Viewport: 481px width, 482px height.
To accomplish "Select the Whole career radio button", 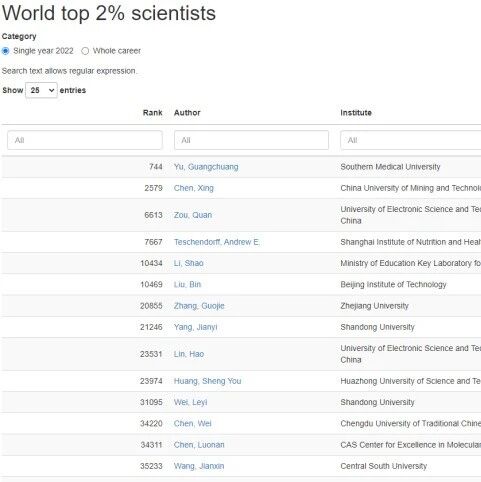I will coord(85,51).
